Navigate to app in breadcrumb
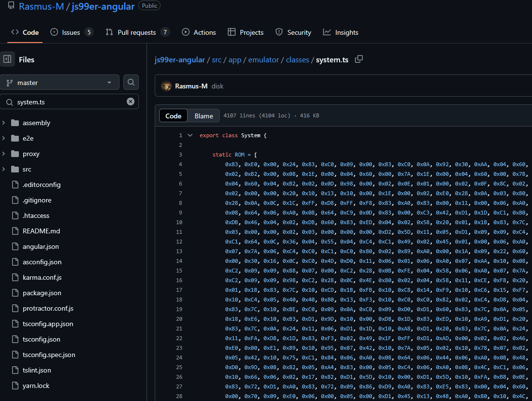 pyautogui.click(x=235, y=59)
